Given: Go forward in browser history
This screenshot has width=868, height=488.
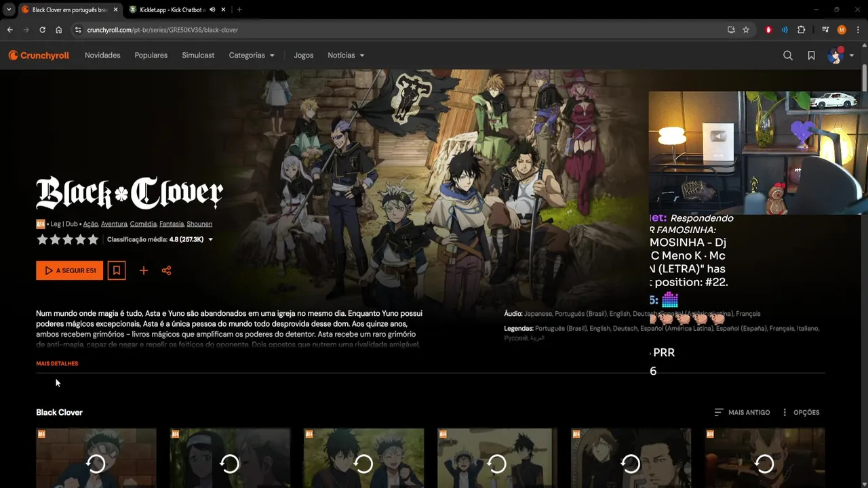Looking at the screenshot, I should coord(26,30).
